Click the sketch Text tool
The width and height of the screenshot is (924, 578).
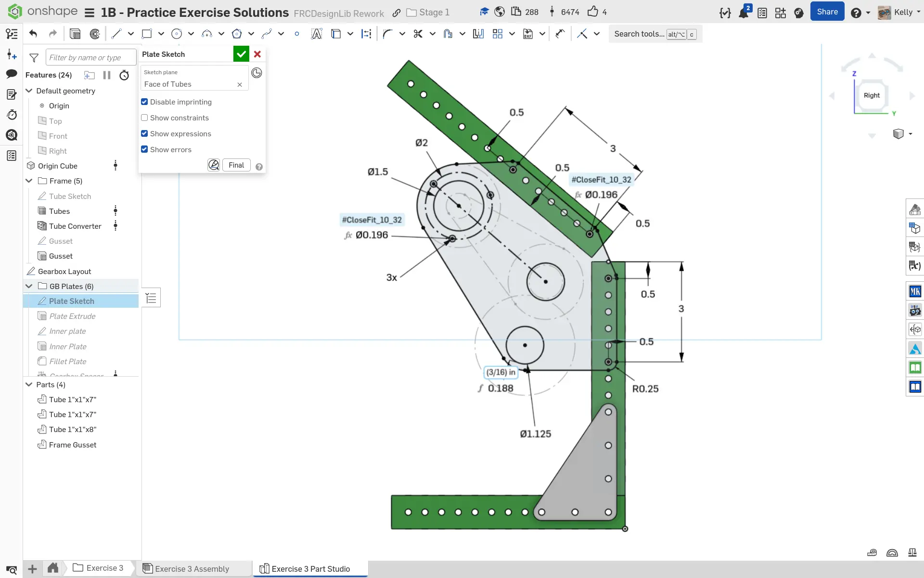tap(316, 34)
